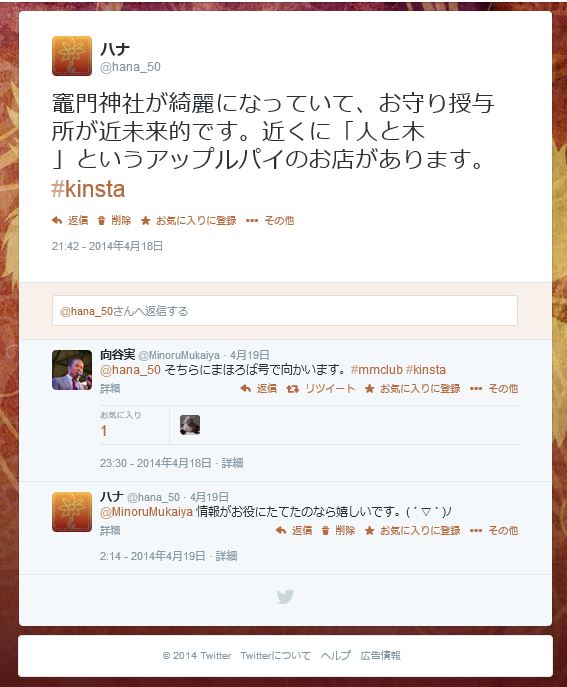Click the trash delete icon on the main tweet
Image resolution: width=567 pixels, height=687 pixels.
[x=101, y=220]
